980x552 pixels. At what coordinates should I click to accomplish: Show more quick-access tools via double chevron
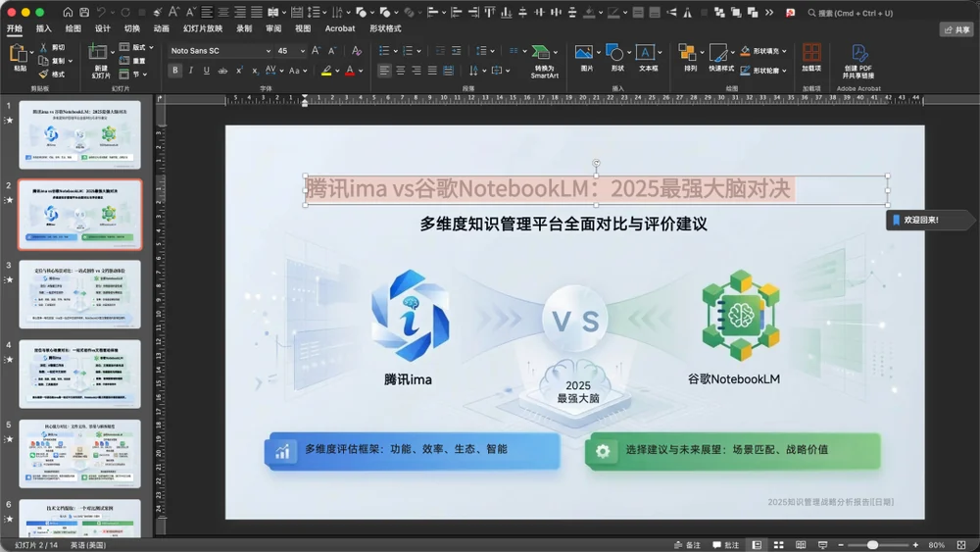(x=769, y=13)
